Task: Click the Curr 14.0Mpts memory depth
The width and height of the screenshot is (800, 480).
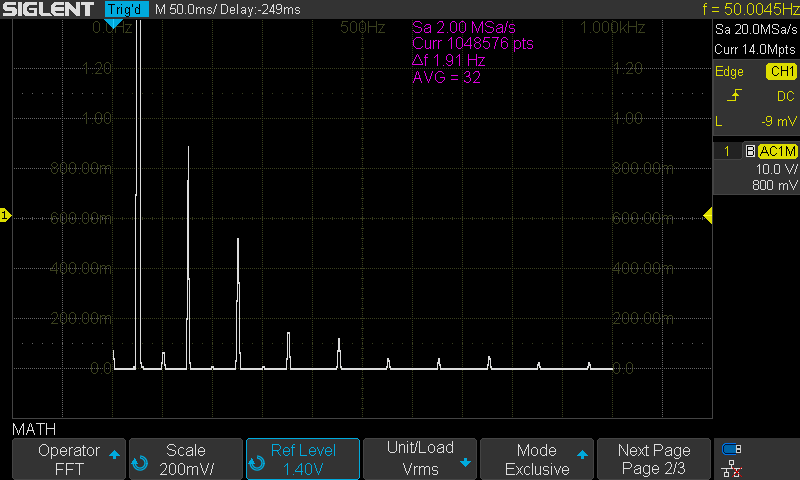Action: point(755,49)
